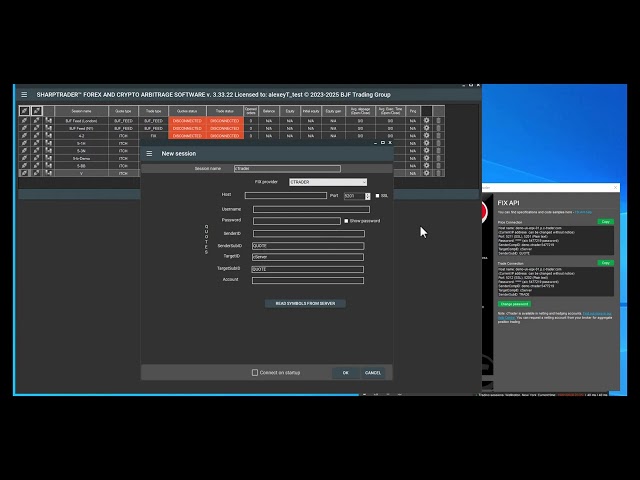The height and width of the screenshot is (480, 640).
Task: Delete the V session with trash icon
Action: (x=439, y=173)
